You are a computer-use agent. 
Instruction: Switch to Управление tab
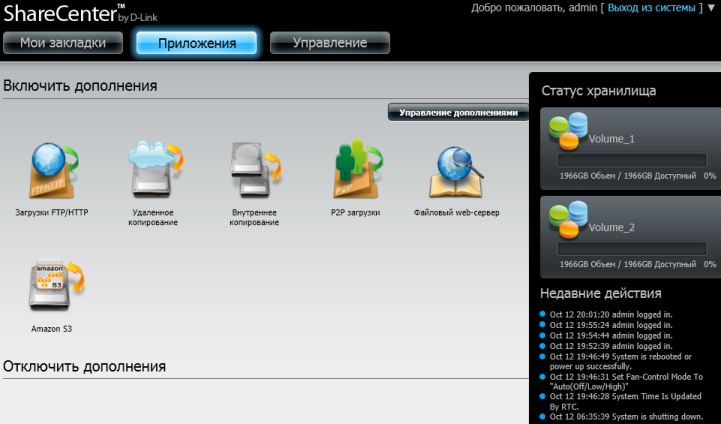coord(330,43)
